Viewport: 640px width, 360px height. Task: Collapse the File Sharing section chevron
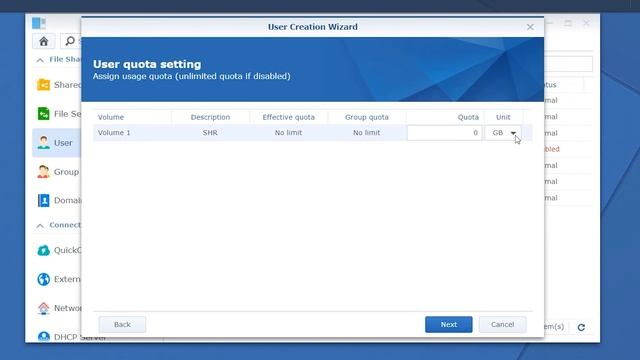(40, 60)
